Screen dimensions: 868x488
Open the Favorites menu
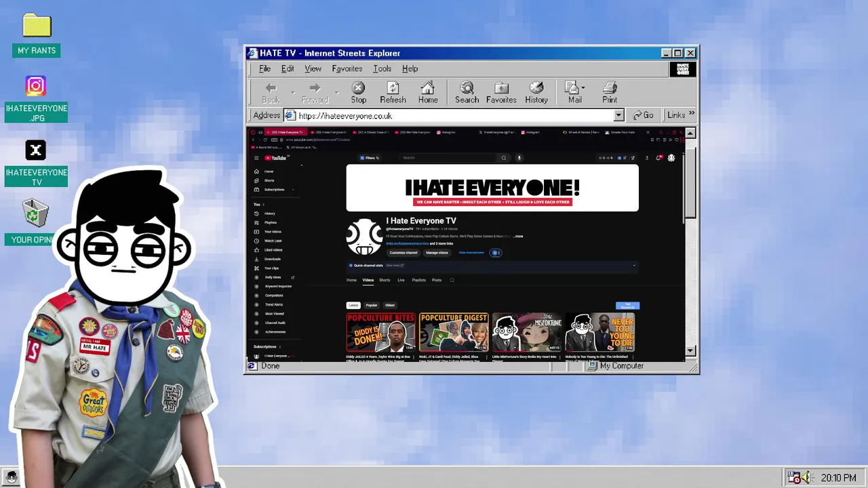click(347, 68)
